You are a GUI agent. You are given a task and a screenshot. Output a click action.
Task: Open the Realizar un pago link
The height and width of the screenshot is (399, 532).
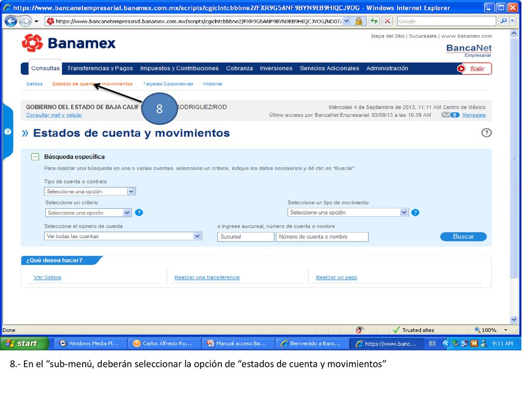(337, 277)
